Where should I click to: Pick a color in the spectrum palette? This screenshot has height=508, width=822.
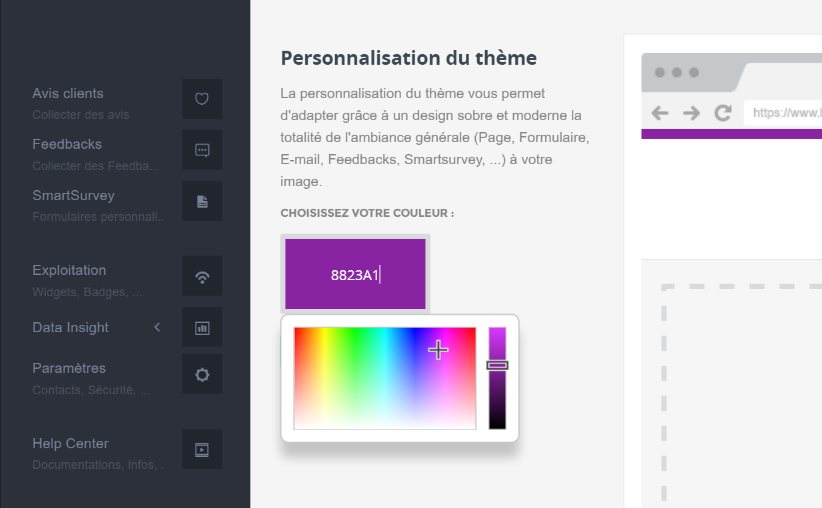(385, 378)
